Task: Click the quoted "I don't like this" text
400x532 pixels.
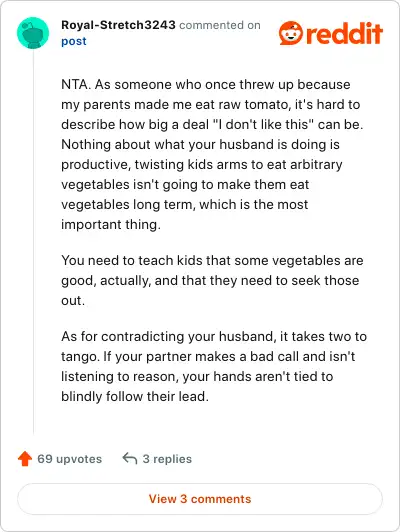Action: click(x=263, y=125)
